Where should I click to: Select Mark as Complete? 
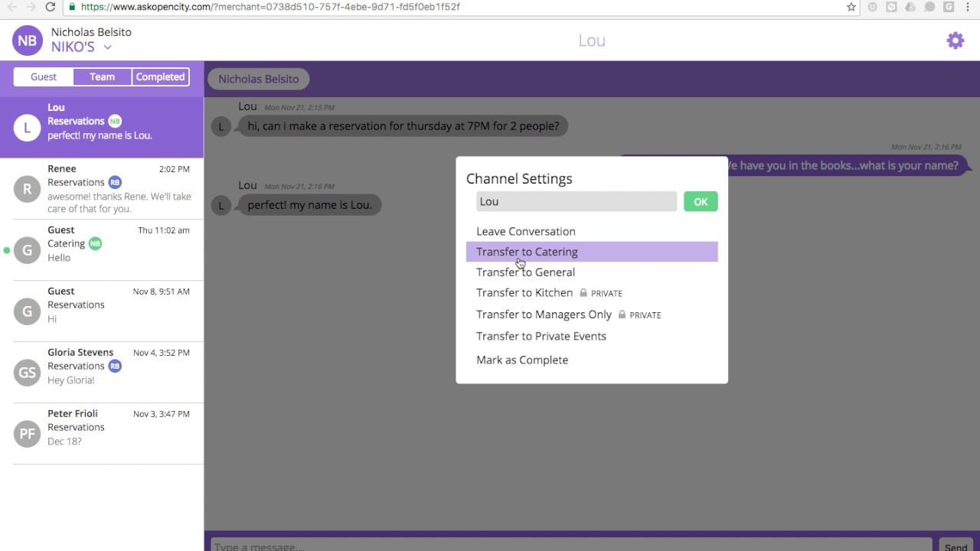(522, 360)
